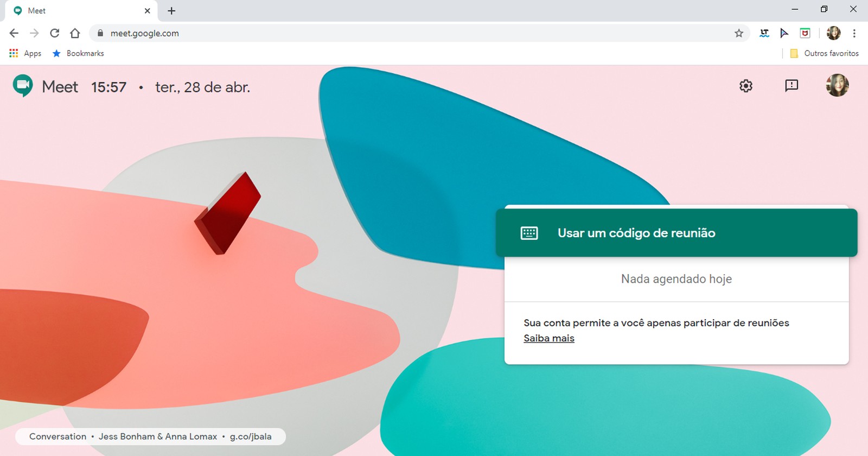Click the red shield extension icon

point(805,33)
